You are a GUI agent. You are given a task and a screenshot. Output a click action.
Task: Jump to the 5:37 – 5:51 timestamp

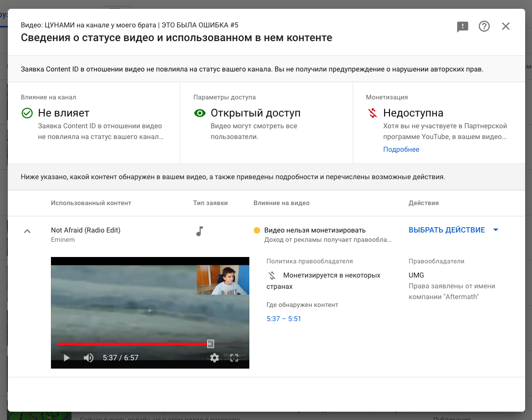point(284,319)
